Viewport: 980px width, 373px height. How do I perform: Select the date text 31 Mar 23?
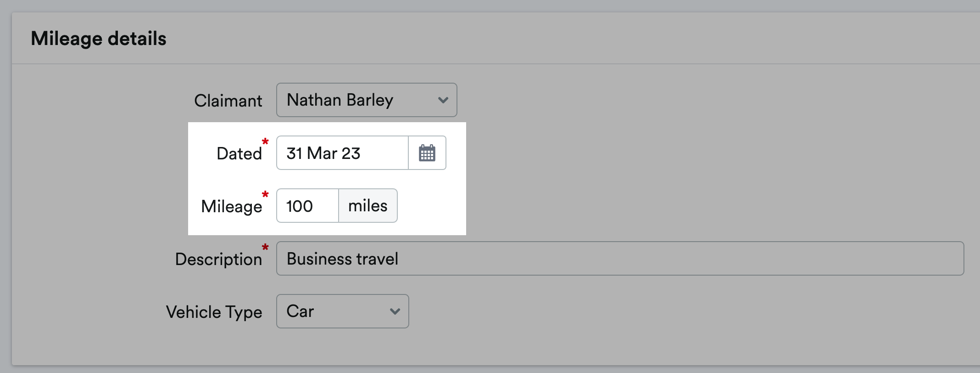click(x=323, y=153)
